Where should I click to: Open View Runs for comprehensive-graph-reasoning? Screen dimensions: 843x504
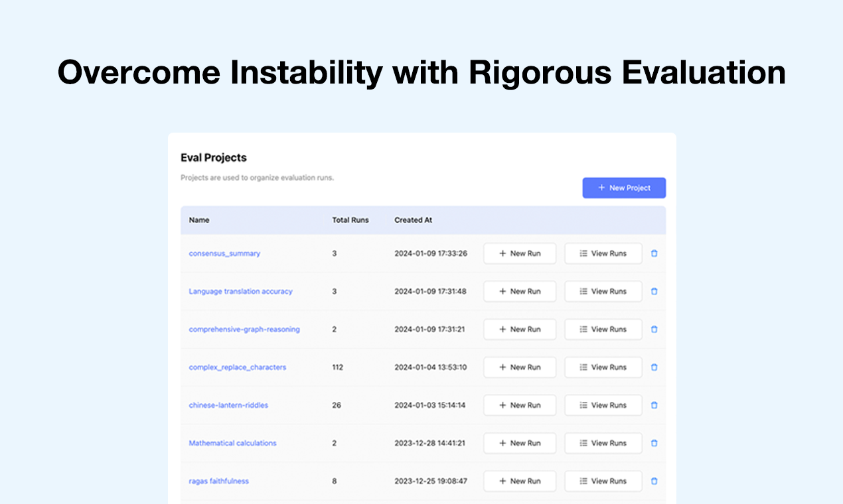[x=603, y=329]
